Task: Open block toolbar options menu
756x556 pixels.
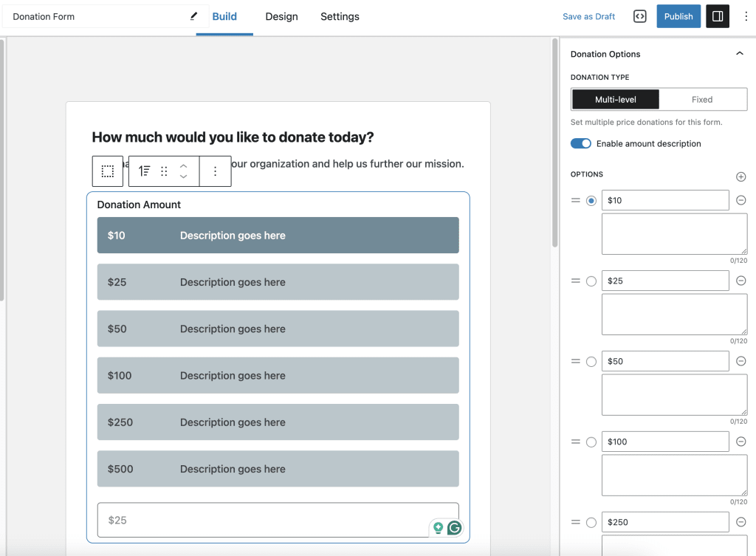Action: point(215,171)
